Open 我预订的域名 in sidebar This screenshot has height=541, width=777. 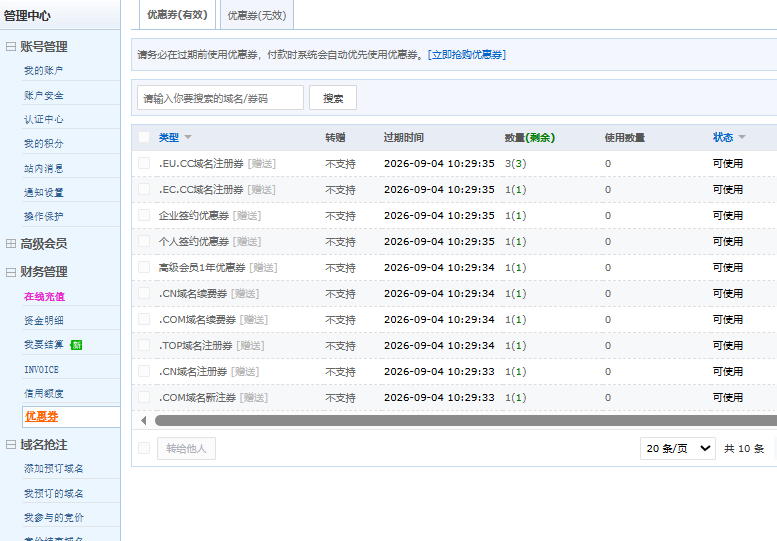pos(54,493)
